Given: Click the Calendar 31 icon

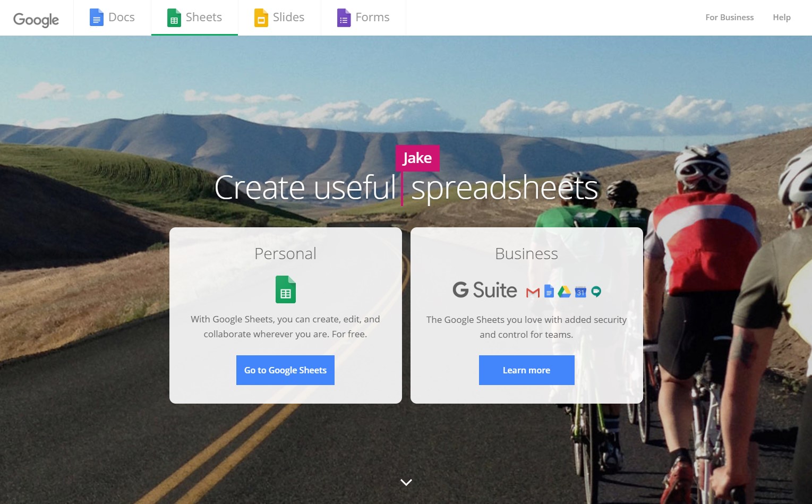Looking at the screenshot, I should click(x=580, y=292).
